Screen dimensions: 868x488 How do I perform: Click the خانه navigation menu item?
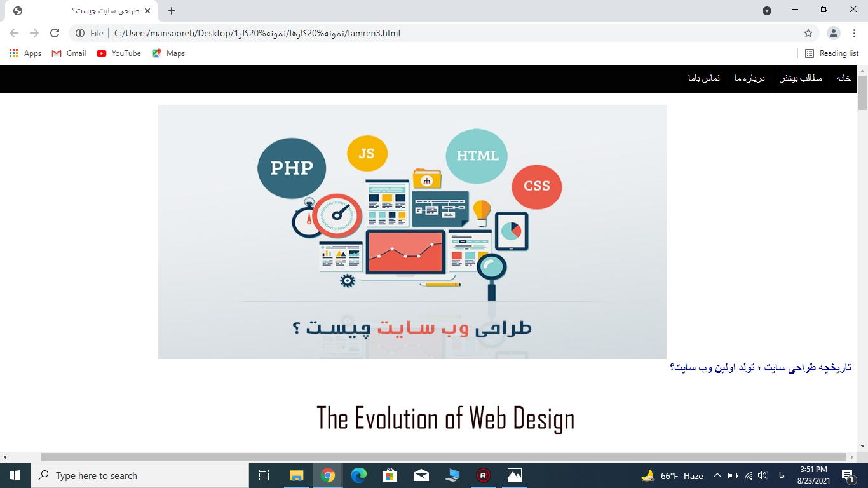[843, 78]
